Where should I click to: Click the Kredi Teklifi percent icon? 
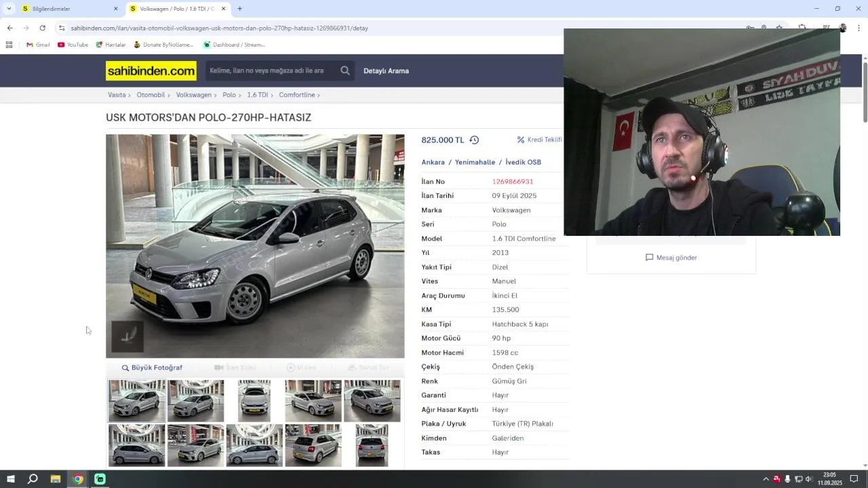click(x=521, y=140)
